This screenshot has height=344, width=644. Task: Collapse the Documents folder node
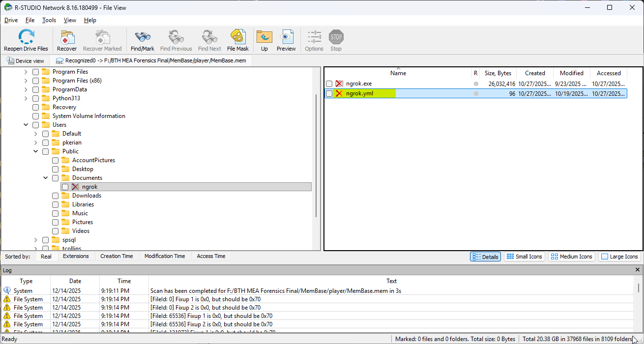(46, 178)
